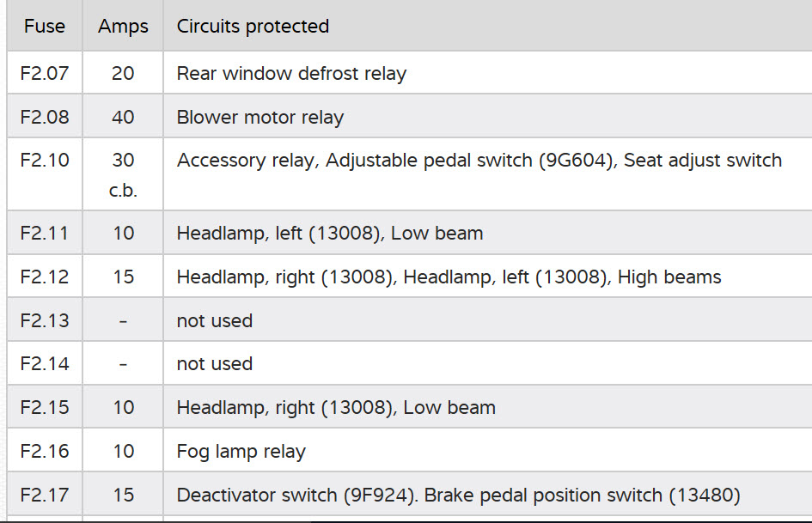
Task: Select the F2.12 fuse cell
Action: click(x=45, y=277)
